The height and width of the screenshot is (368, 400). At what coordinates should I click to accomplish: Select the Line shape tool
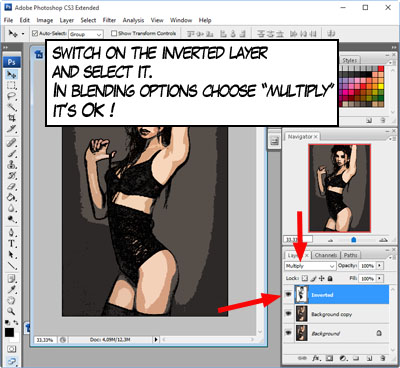(x=12, y=266)
